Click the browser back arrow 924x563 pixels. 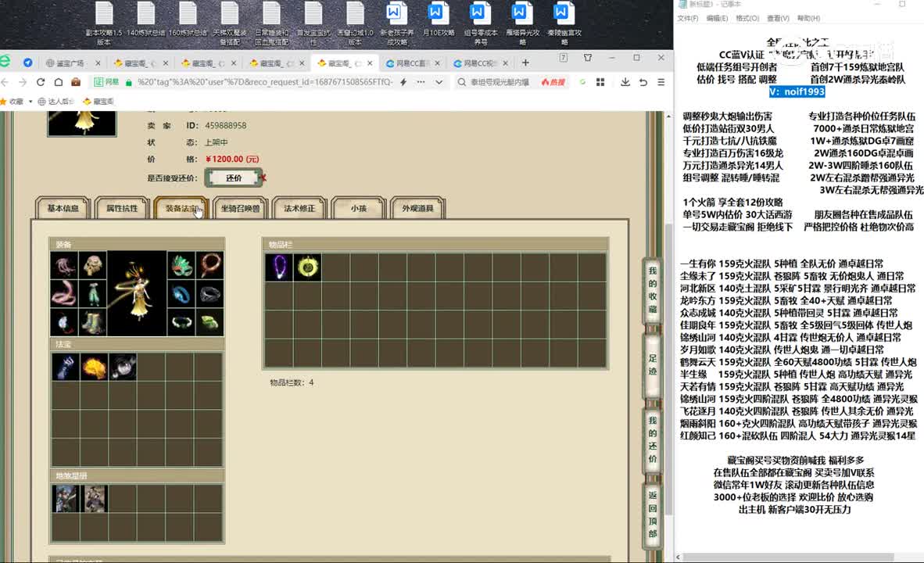click(5, 82)
